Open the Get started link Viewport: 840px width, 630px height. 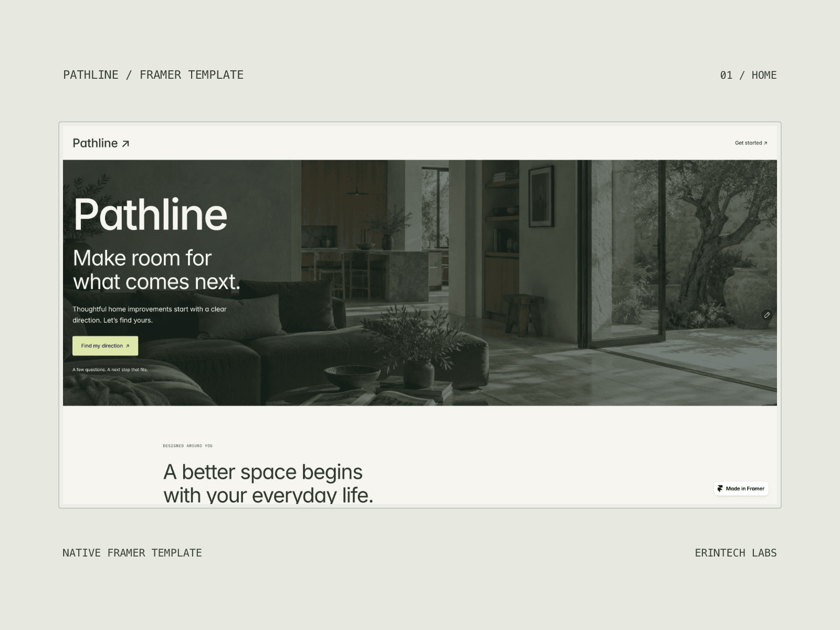(x=751, y=143)
